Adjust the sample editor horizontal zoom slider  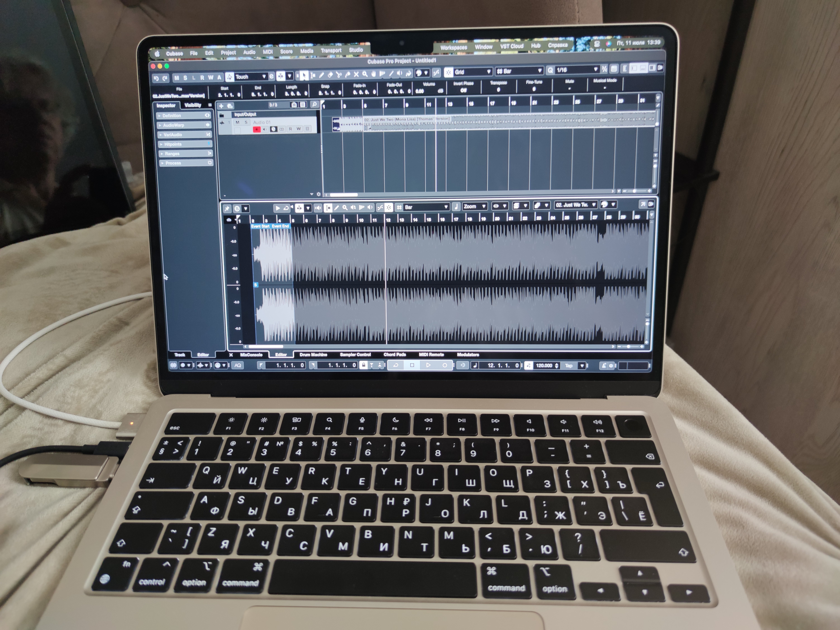(x=628, y=346)
